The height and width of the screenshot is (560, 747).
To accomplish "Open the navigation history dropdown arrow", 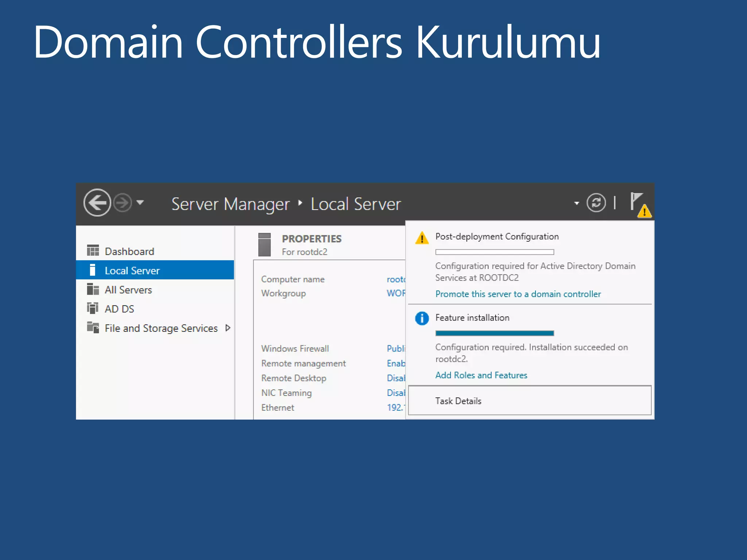I will click(140, 202).
